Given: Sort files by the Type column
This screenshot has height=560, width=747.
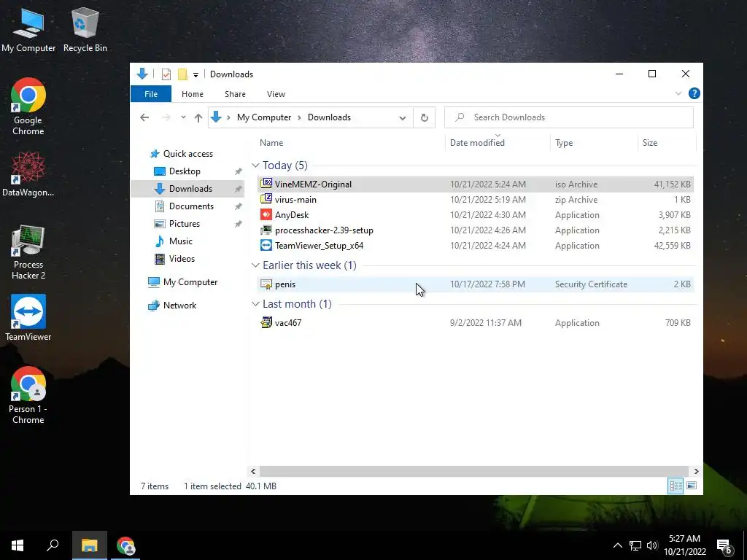Looking at the screenshot, I should pyautogui.click(x=594, y=143).
